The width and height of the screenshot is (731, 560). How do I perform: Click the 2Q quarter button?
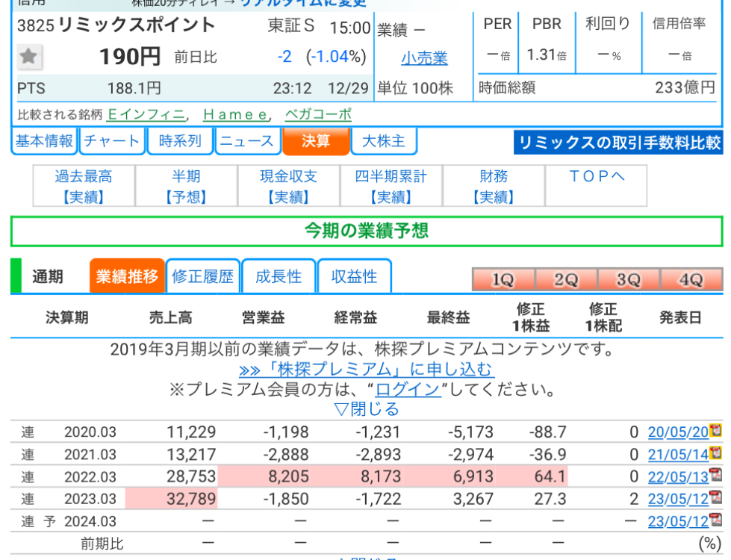(566, 279)
